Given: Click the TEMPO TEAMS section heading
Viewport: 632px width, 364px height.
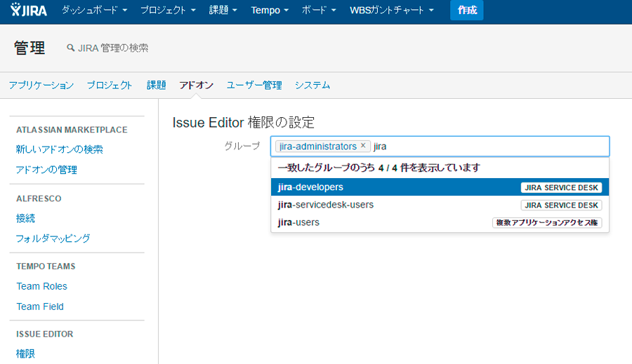Looking at the screenshot, I should [x=46, y=266].
